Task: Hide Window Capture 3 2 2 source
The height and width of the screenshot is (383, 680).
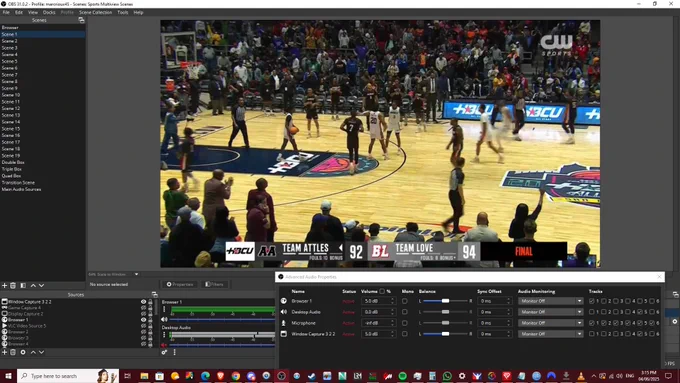Action: click(144, 302)
